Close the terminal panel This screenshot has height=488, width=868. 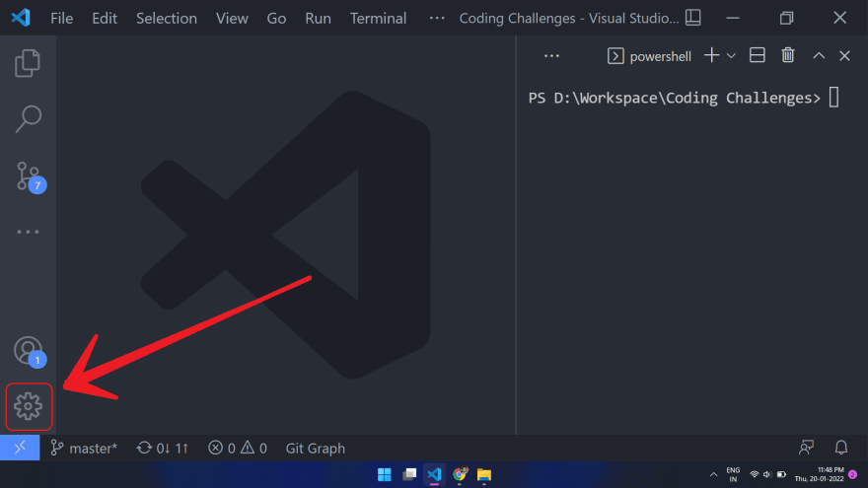coord(844,56)
